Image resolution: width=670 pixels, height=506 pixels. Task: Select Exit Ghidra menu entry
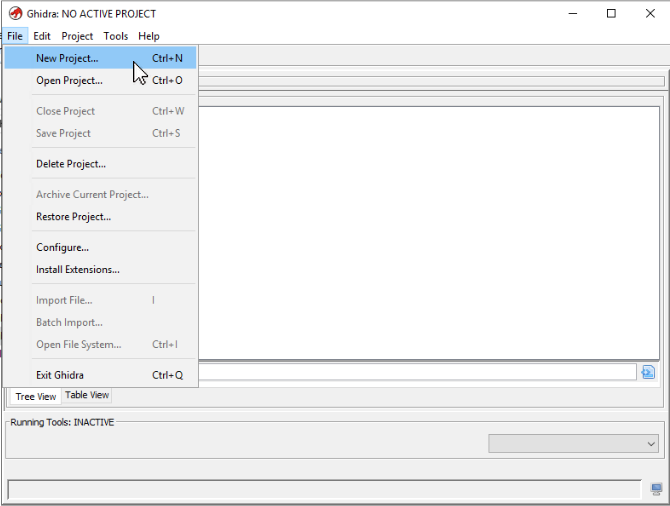(x=100, y=375)
